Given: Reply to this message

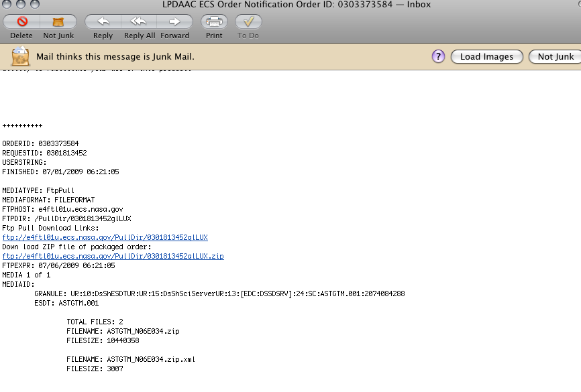Looking at the screenshot, I should pyautogui.click(x=103, y=21).
